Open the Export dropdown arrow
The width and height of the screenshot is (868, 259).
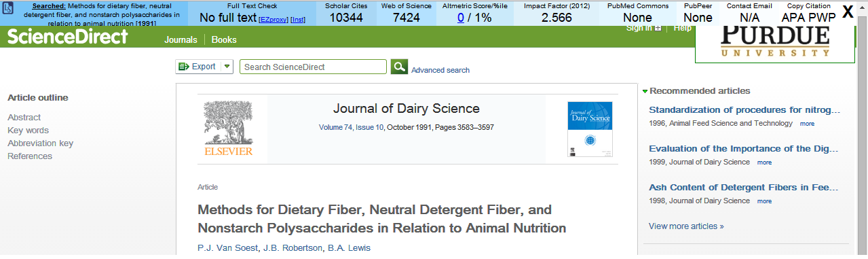coord(227,67)
